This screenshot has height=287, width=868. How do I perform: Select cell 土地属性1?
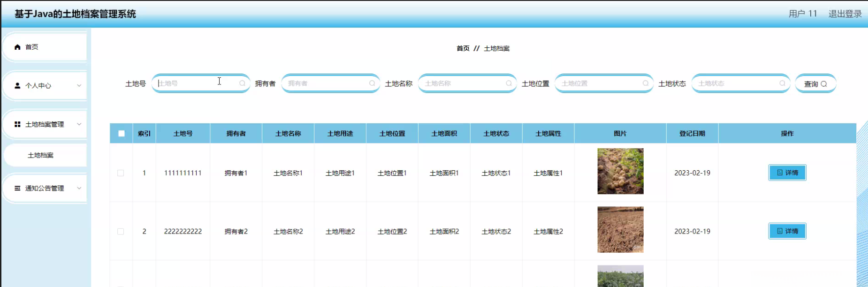point(548,173)
